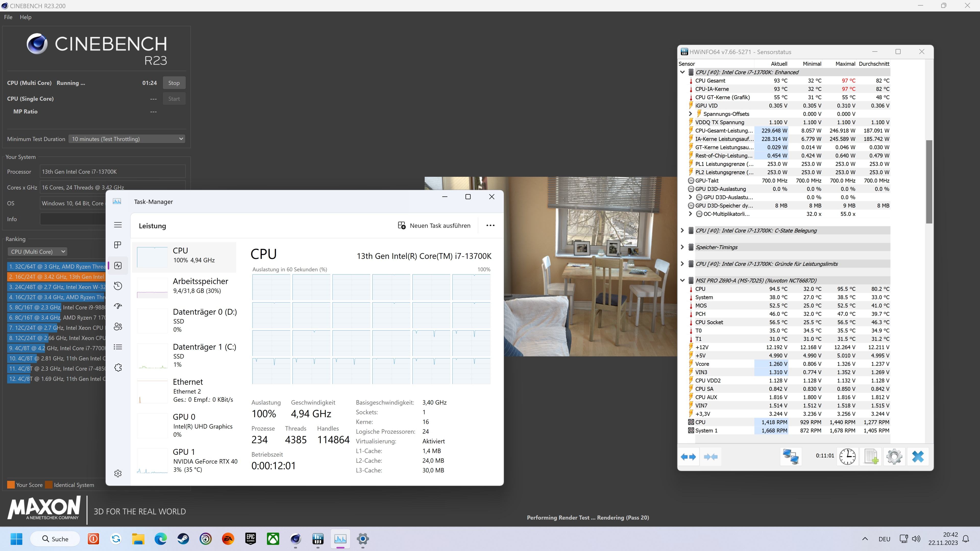This screenshot has width=980, height=551.
Task: Open Xbox app from the taskbar
Action: (273, 539)
